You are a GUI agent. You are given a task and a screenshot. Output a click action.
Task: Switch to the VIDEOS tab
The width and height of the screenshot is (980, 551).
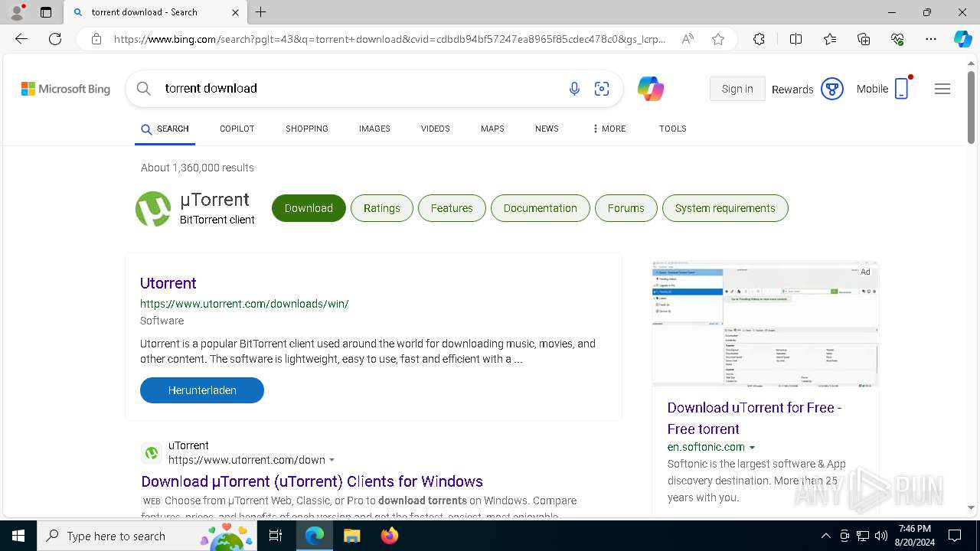tap(435, 129)
